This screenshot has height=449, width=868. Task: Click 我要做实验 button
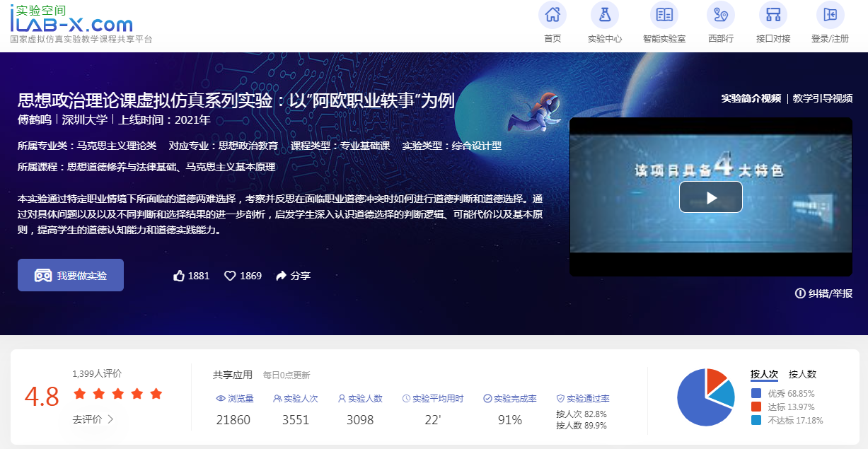point(71,275)
